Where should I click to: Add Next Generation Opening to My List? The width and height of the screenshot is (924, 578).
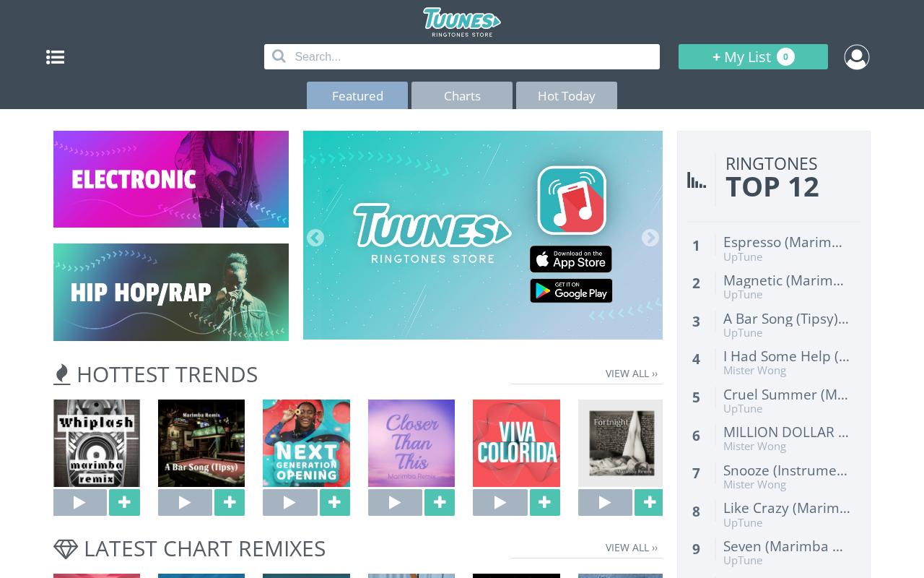coord(335,502)
